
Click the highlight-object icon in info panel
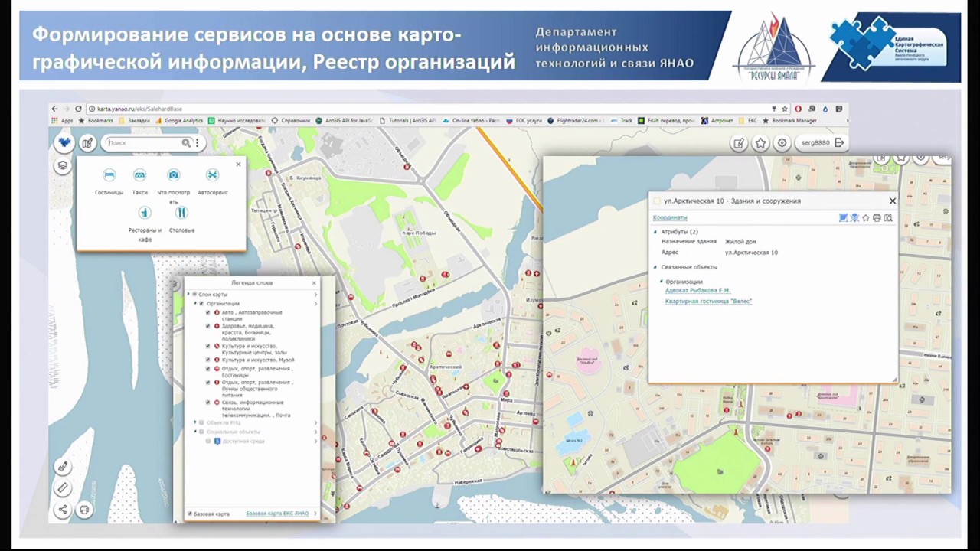[x=854, y=218]
